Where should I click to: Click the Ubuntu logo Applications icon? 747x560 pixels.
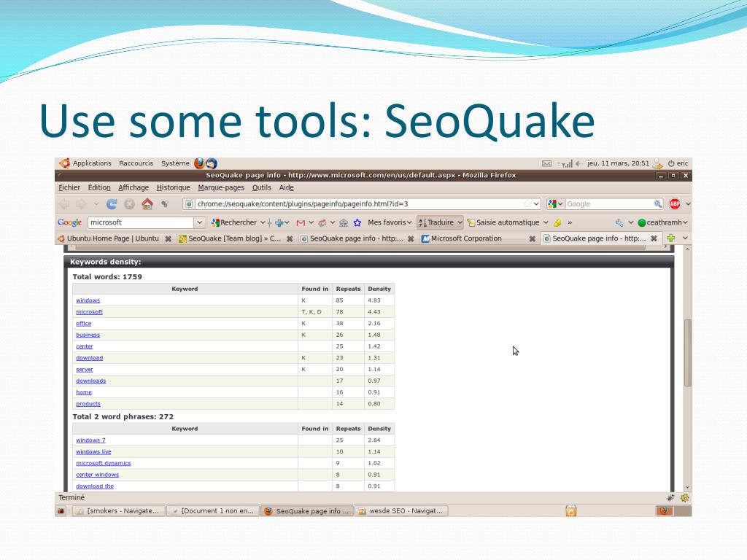(x=64, y=163)
